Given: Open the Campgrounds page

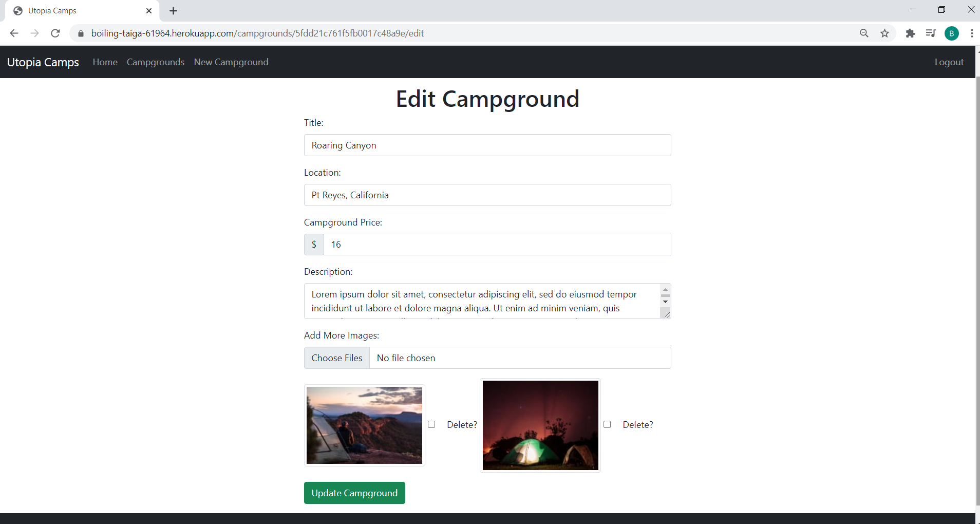Looking at the screenshot, I should point(156,62).
